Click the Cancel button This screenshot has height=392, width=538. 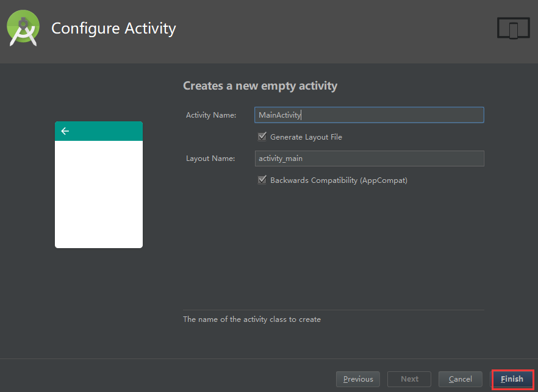(x=460, y=379)
